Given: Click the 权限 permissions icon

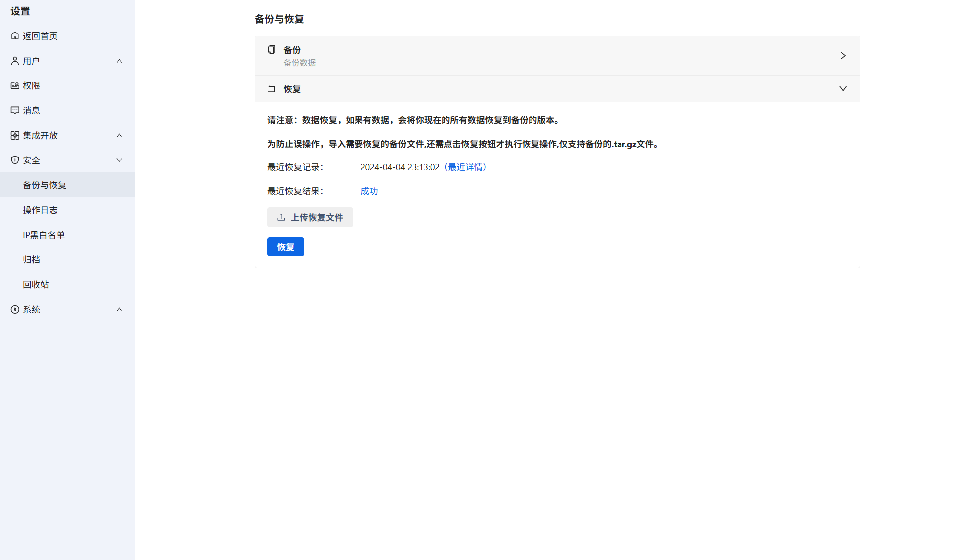Looking at the screenshot, I should tap(15, 85).
